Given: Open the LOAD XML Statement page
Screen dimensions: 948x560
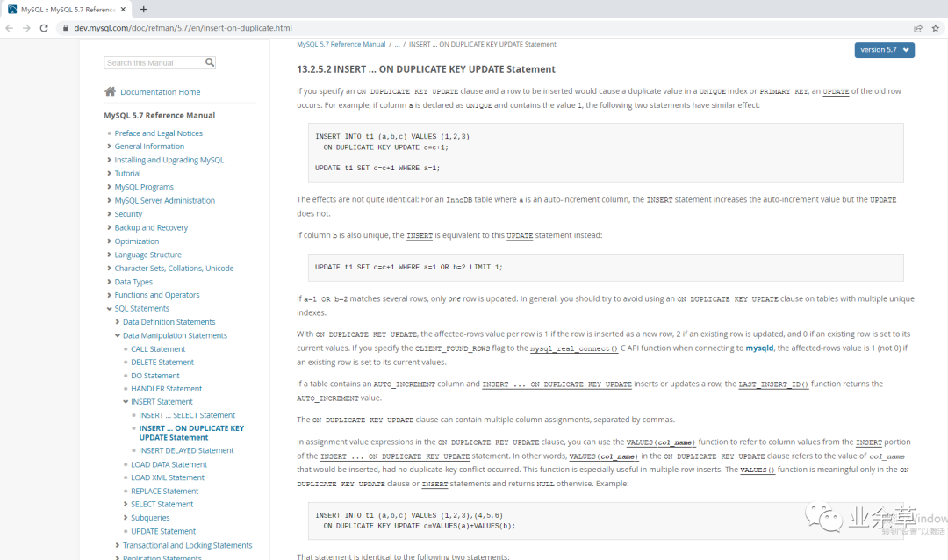Looking at the screenshot, I should (168, 477).
